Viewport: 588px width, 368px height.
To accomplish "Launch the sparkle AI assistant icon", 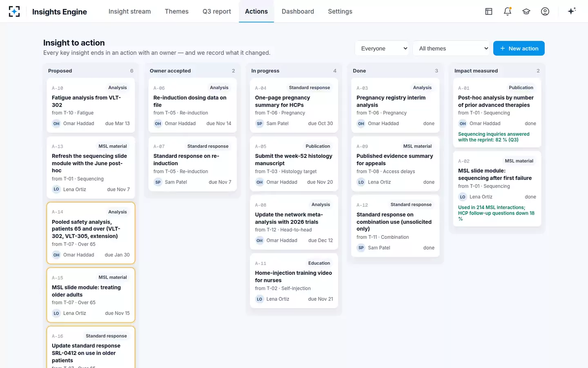I will [x=572, y=11].
